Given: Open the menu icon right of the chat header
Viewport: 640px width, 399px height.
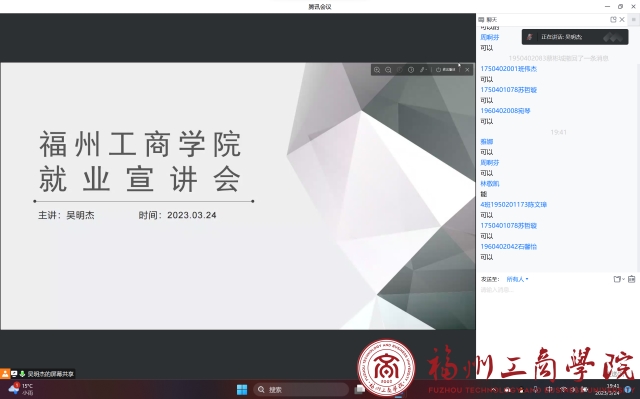Looking at the screenshot, I should click(x=634, y=20).
